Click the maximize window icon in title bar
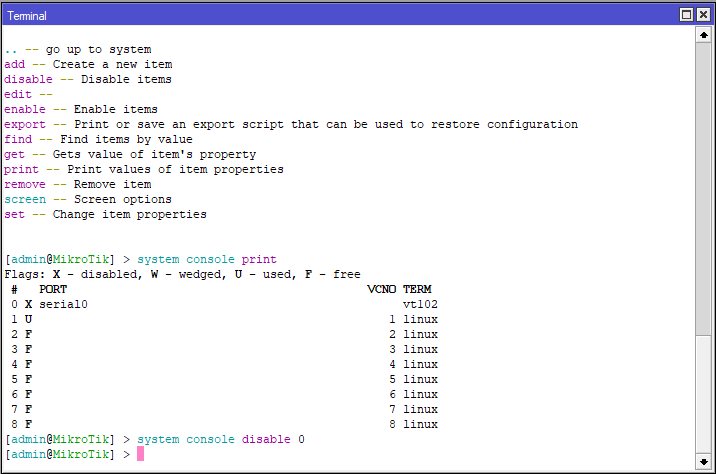The image size is (716, 474). [x=687, y=15]
